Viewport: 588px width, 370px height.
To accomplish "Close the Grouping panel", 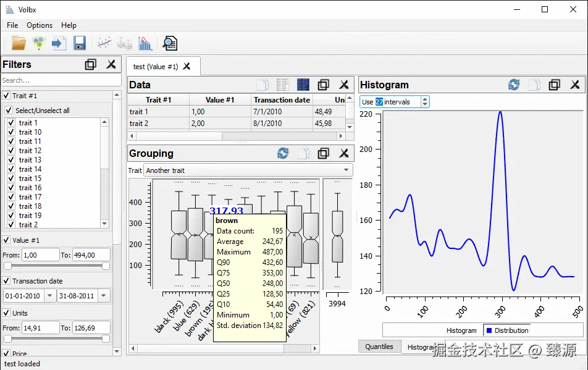I will coord(344,153).
